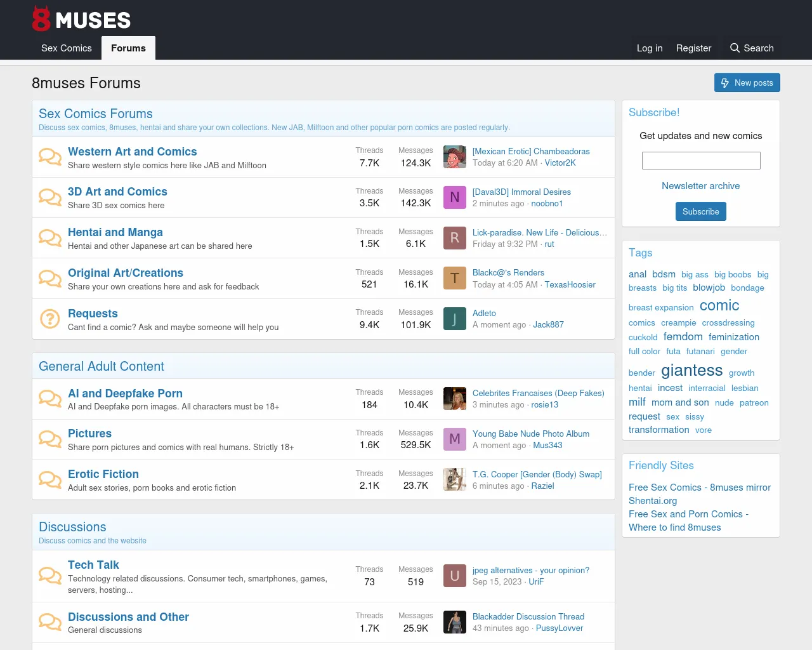Image resolution: width=812 pixels, height=650 pixels.
Task: Open the avatar thumbnail next to Blackadder Discussion Thread
Action: 454,622
